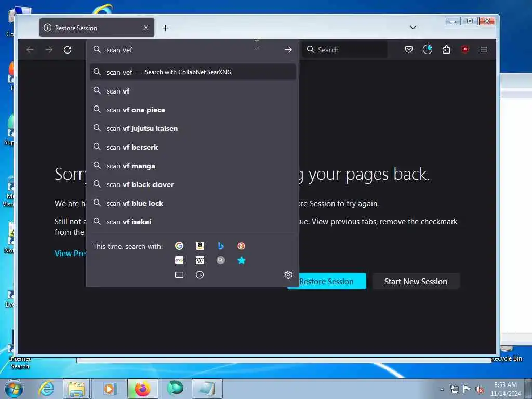Image resolution: width=532 pixels, height=399 pixels.
Task: Open the green swirl app on taskbar
Action: [175, 389]
